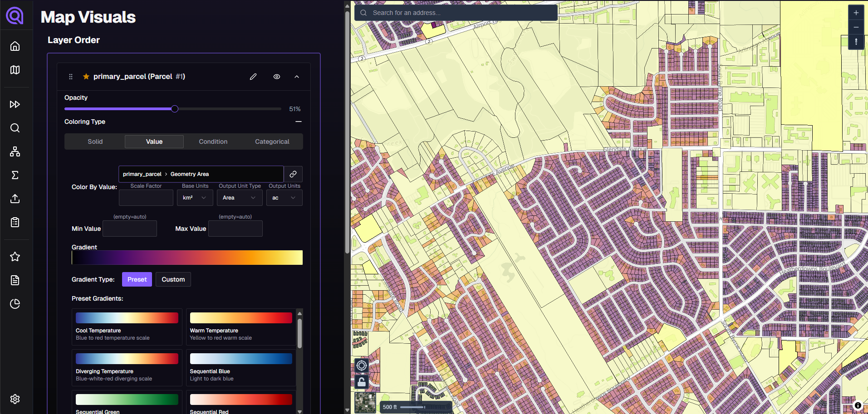This screenshot has height=414, width=868.
Task: Click the Opacity slider handle
Action: [x=175, y=109]
